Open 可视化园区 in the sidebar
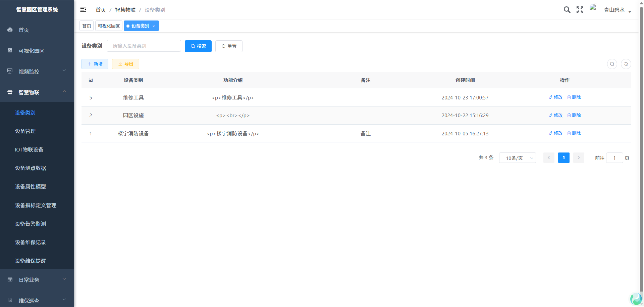Image resolution: width=644 pixels, height=307 pixels. (31, 51)
